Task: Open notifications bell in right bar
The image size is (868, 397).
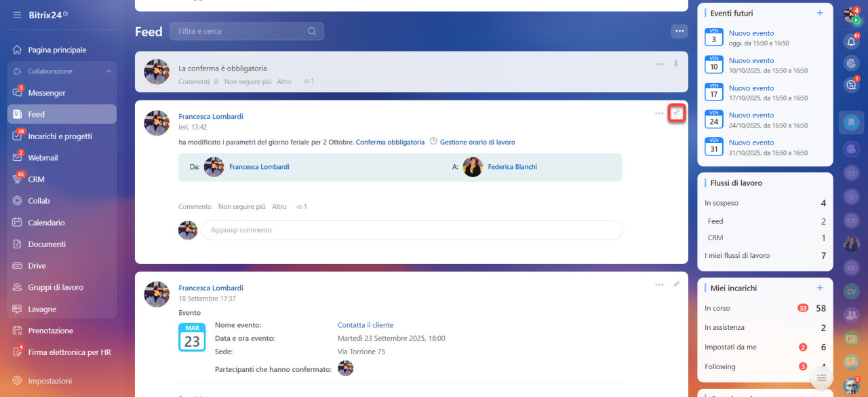Action: [x=851, y=41]
